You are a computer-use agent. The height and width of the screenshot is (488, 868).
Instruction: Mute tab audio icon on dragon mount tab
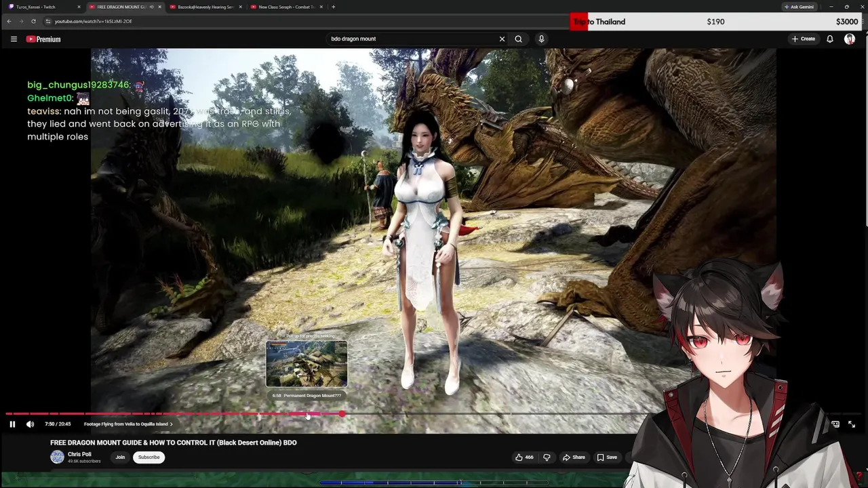pos(151,7)
